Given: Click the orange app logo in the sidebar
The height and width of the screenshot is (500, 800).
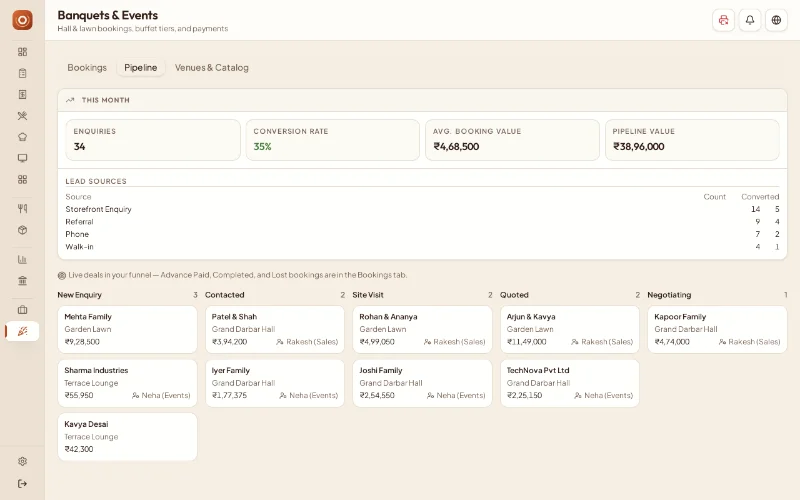Looking at the screenshot, I should point(22,20).
